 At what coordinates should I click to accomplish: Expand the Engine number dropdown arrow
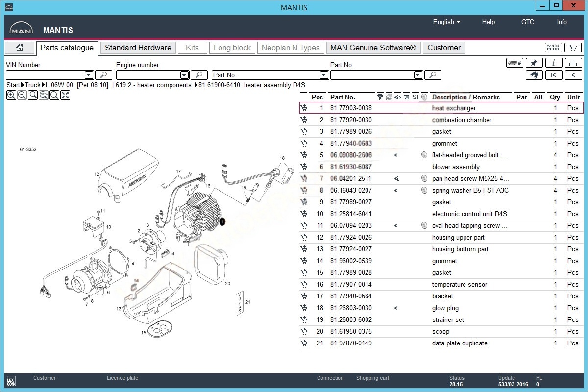(184, 75)
